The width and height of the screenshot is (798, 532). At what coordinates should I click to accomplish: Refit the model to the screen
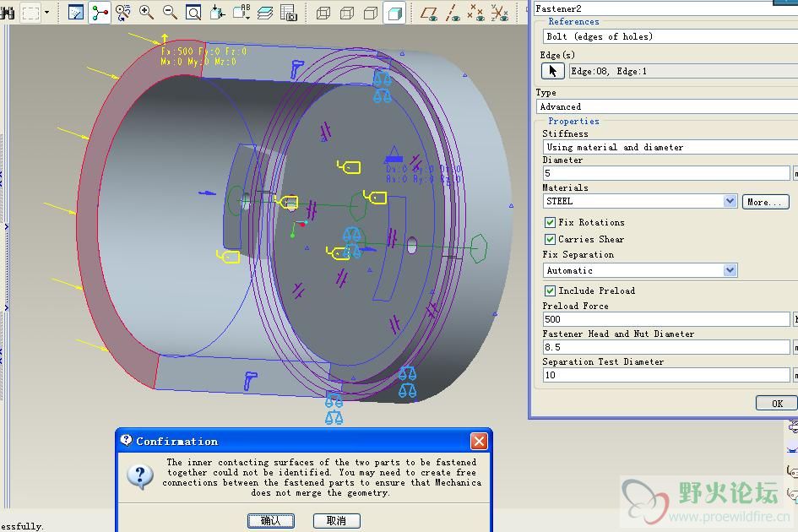(x=193, y=12)
